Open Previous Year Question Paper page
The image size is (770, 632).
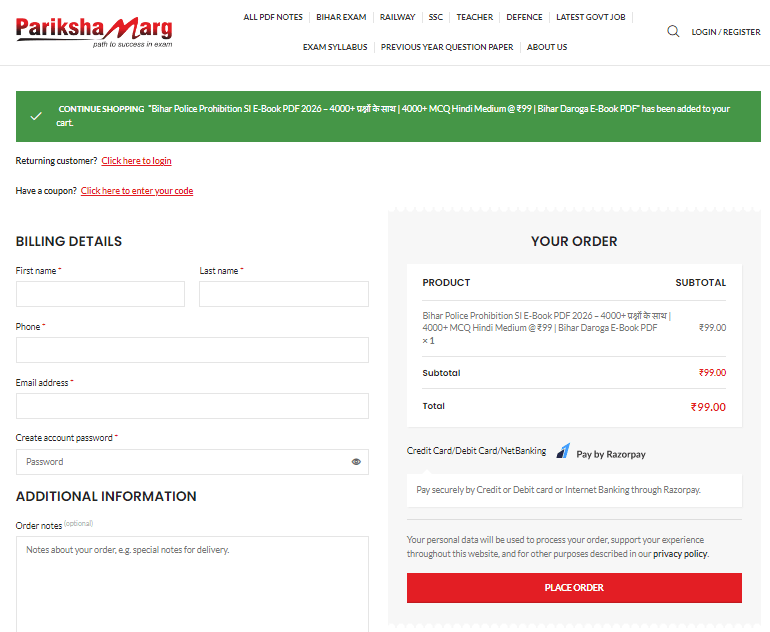447,47
